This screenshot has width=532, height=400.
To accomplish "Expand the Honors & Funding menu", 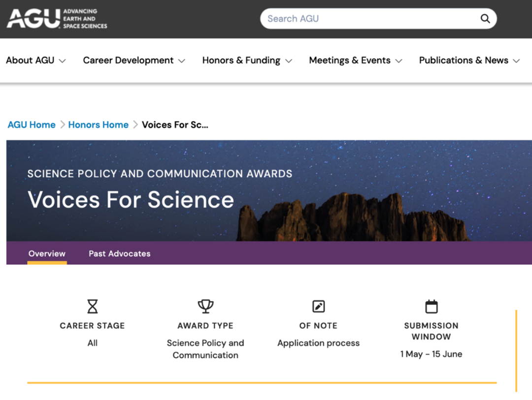I will pos(247,61).
